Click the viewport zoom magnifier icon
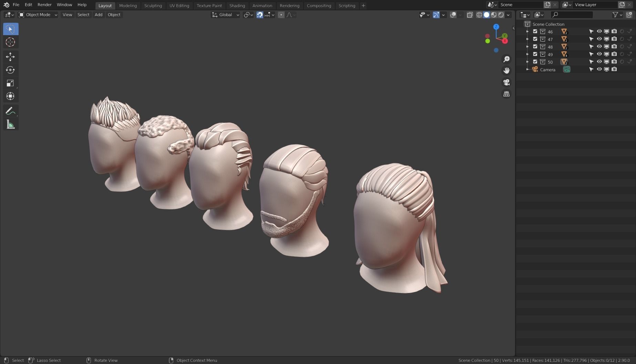This screenshot has height=364, width=636. click(506, 59)
